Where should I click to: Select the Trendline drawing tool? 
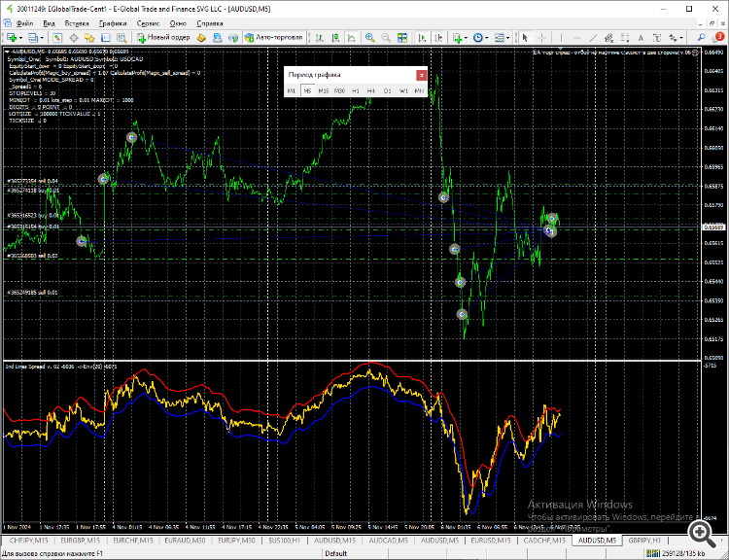coord(593,38)
